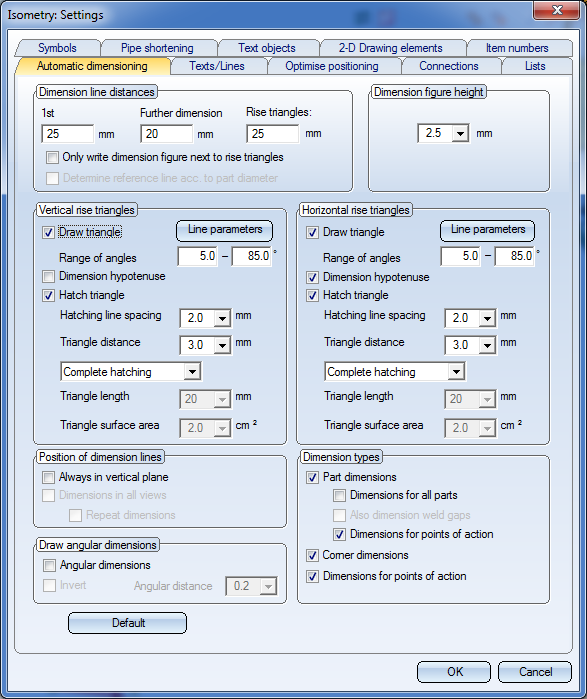Close the Isometry: Settings window
The image size is (587, 699).
pos(556,10)
